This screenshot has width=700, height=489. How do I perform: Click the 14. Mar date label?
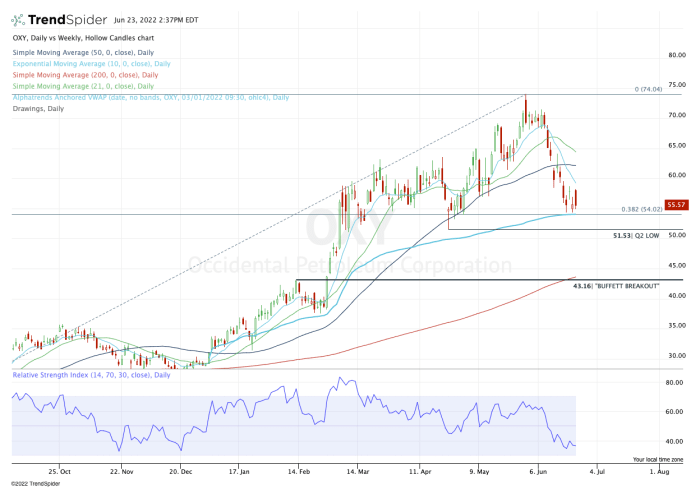coord(357,472)
